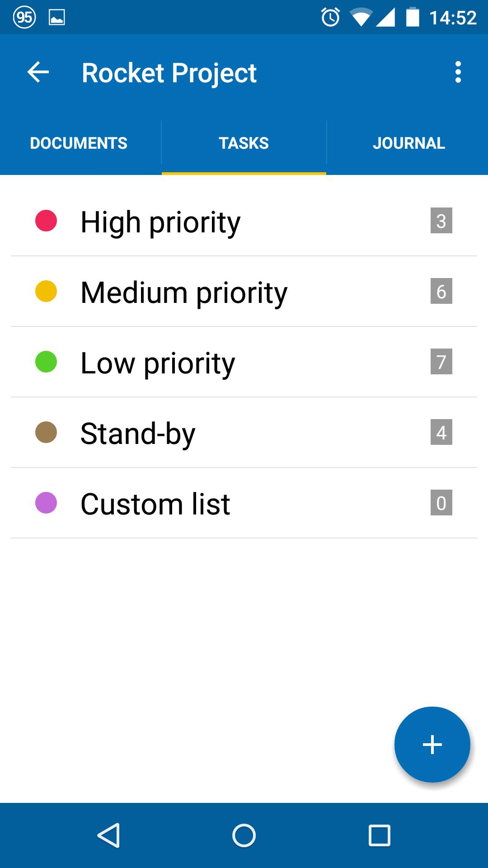Image resolution: width=488 pixels, height=868 pixels.
Task: Tap the Stand-by count badge showing 4
Action: [x=441, y=432]
